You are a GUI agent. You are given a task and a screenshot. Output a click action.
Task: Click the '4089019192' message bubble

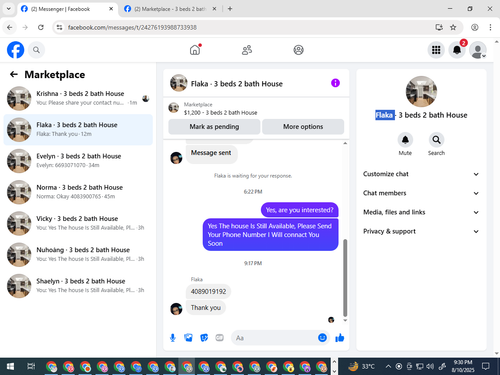(x=208, y=292)
